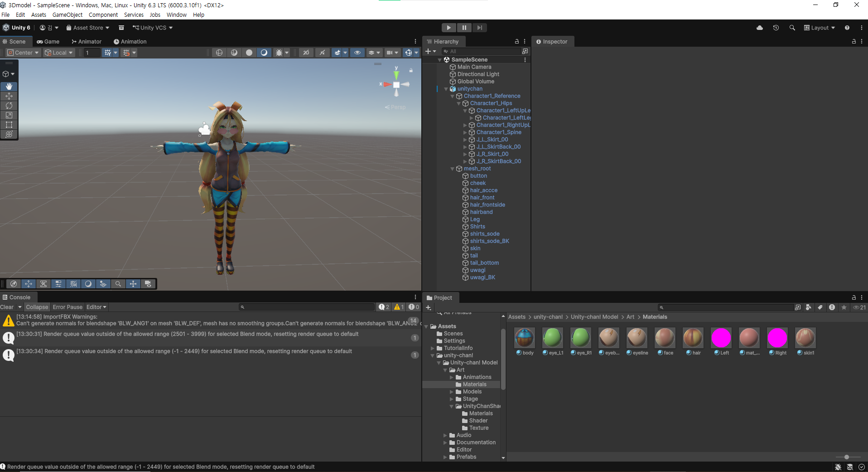Click the Scene orientation gizmo center cube

click(396, 85)
